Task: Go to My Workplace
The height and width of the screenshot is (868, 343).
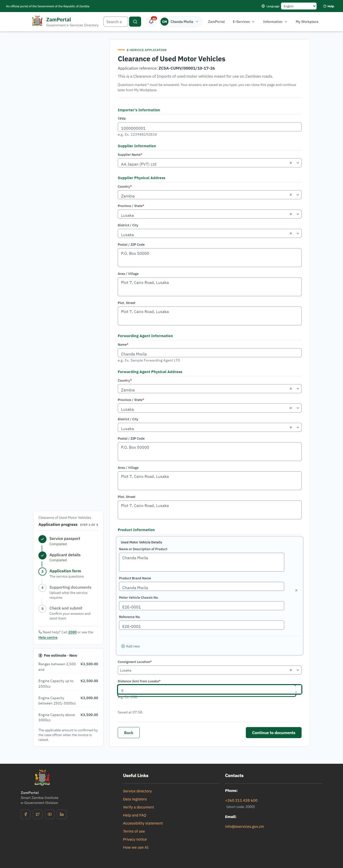Action: click(x=307, y=22)
